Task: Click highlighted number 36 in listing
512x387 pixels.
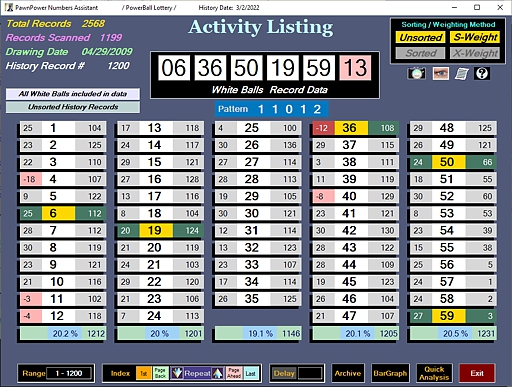Action: click(351, 128)
